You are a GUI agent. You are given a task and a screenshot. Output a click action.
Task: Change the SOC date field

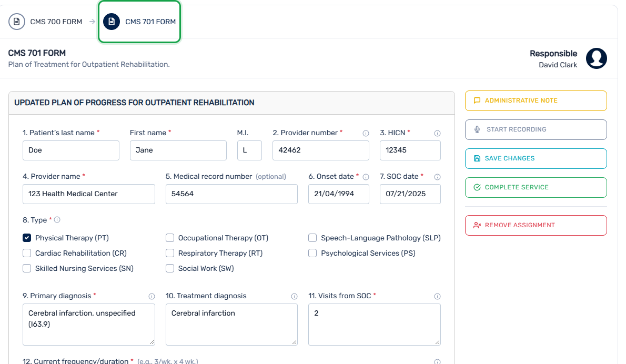[x=410, y=194]
